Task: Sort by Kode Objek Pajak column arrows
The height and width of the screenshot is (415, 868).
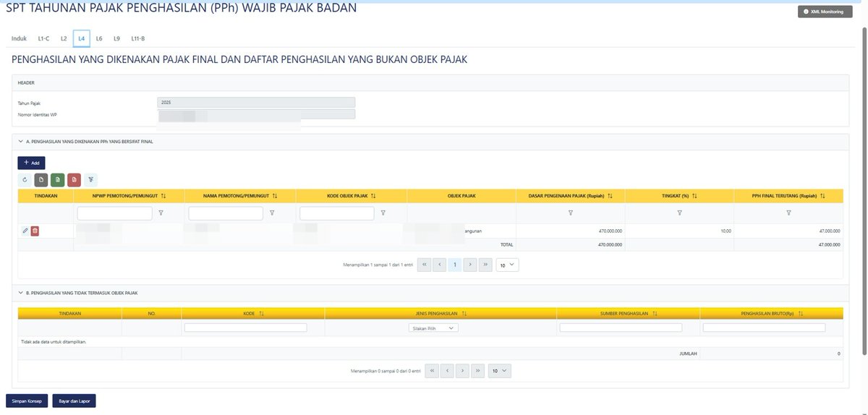Action: [x=373, y=196]
